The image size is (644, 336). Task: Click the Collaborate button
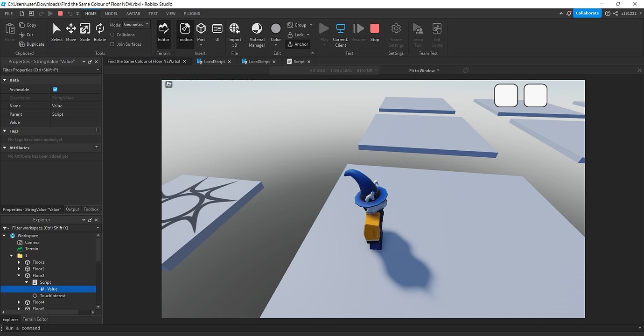tap(587, 13)
